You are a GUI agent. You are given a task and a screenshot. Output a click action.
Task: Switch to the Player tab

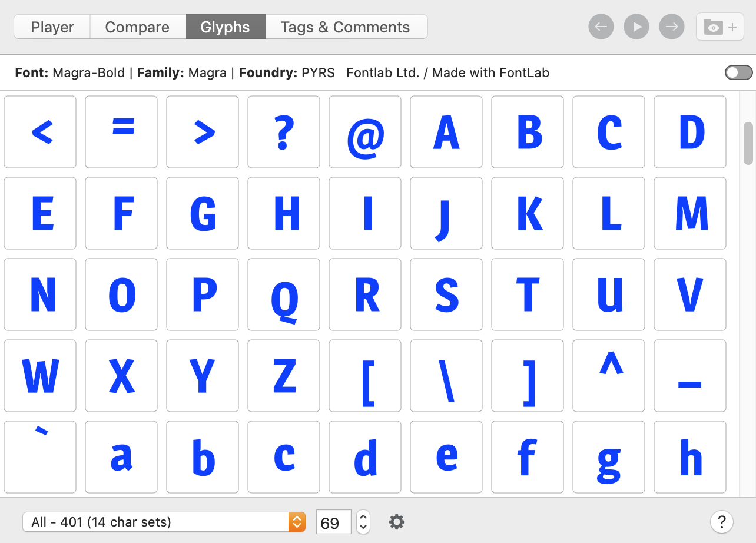(x=52, y=27)
